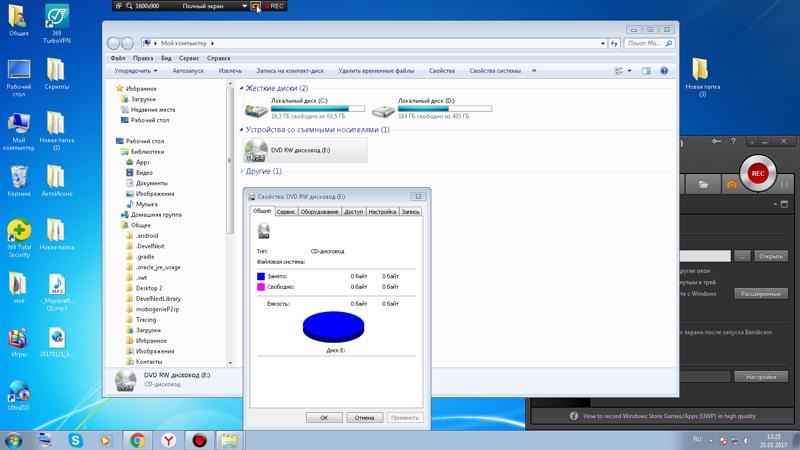Screen dimensions: 800x450
Task: Collapse the Жесткие диски group
Action: coord(242,88)
